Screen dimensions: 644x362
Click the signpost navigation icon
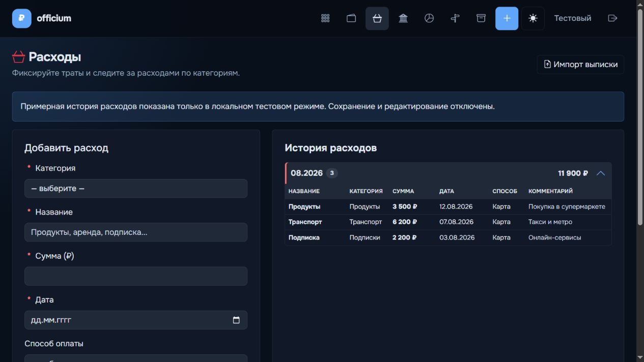point(455,18)
